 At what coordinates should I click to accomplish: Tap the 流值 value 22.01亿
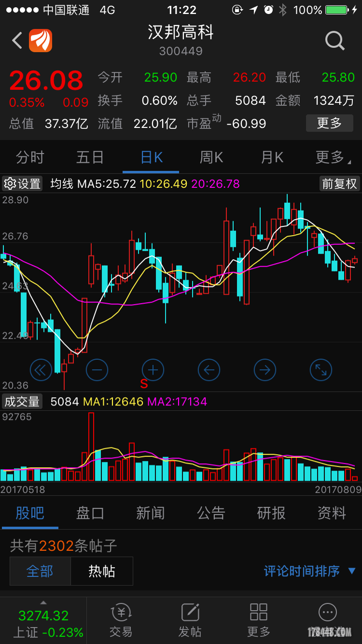[x=155, y=124]
